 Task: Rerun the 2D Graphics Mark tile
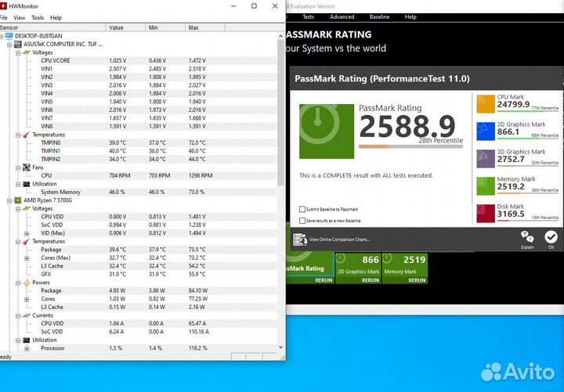pos(370,280)
